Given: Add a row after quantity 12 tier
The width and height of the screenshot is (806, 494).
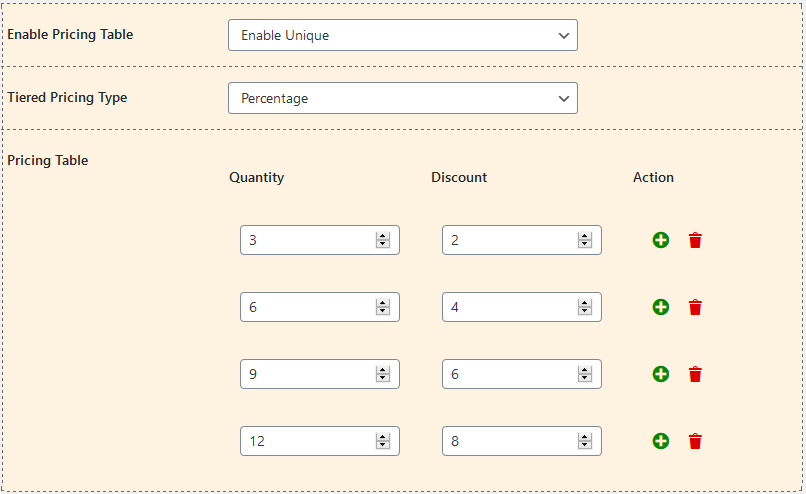Looking at the screenshot, I should (x=661, y=441).
